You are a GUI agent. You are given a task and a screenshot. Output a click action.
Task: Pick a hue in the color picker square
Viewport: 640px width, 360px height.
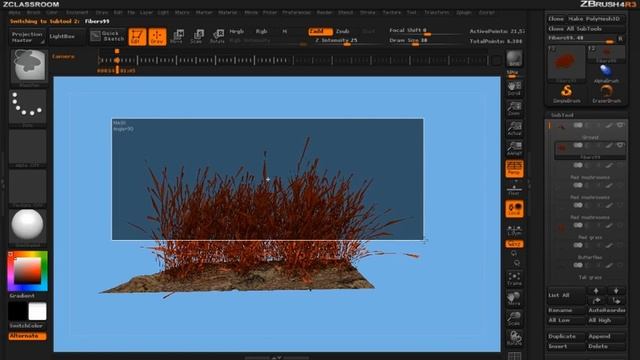pos(27,271)
